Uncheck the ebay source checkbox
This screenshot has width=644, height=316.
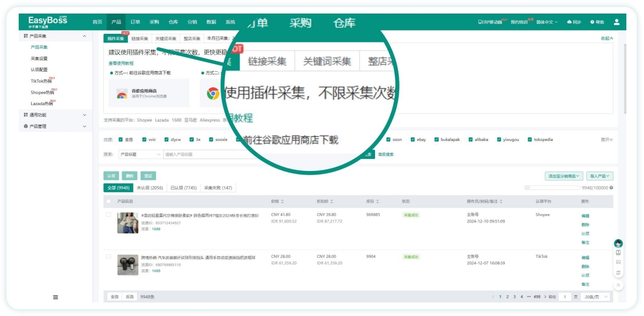[x=412, y=139]
